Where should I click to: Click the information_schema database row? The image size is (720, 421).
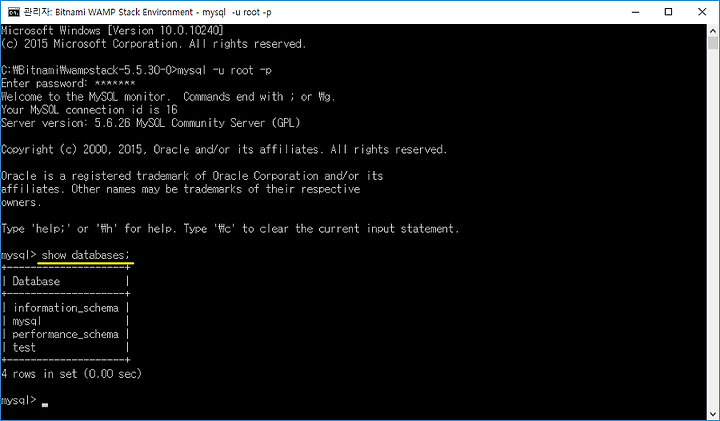point(65,308)
